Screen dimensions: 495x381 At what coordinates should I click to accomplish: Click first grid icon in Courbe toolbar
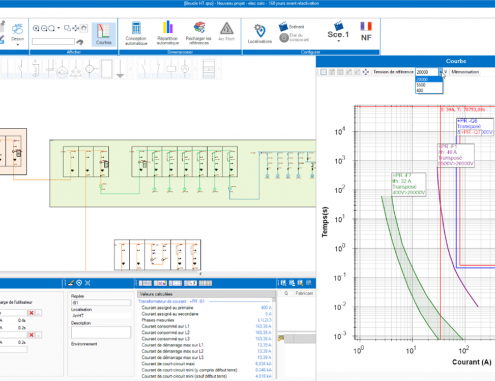[323, 72]
